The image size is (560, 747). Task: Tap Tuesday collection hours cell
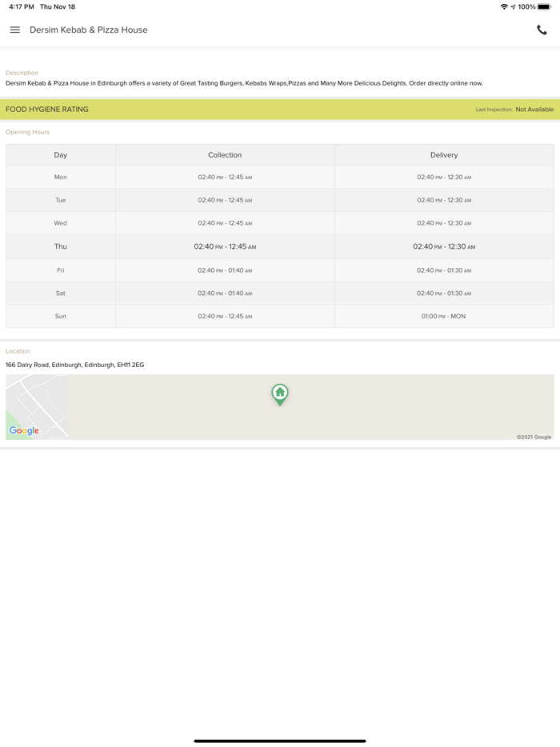tap(225, 200)
